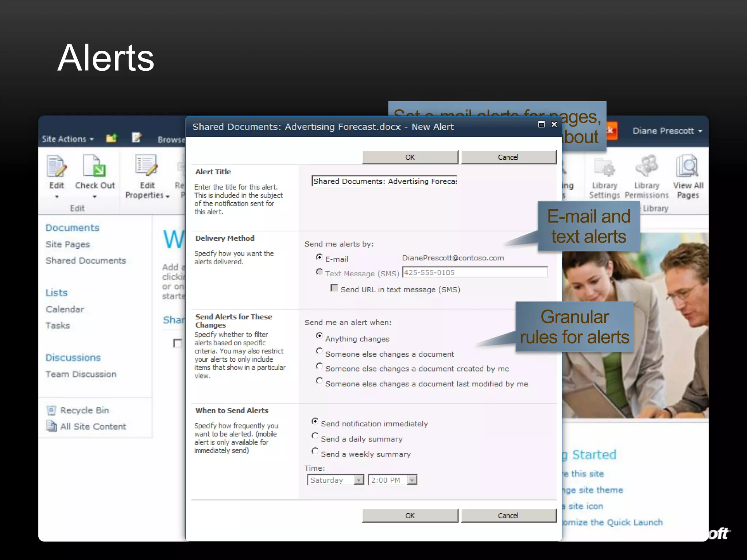Click the top Cancel button
The image size is (747, 560).
click(x=508, y=157)
